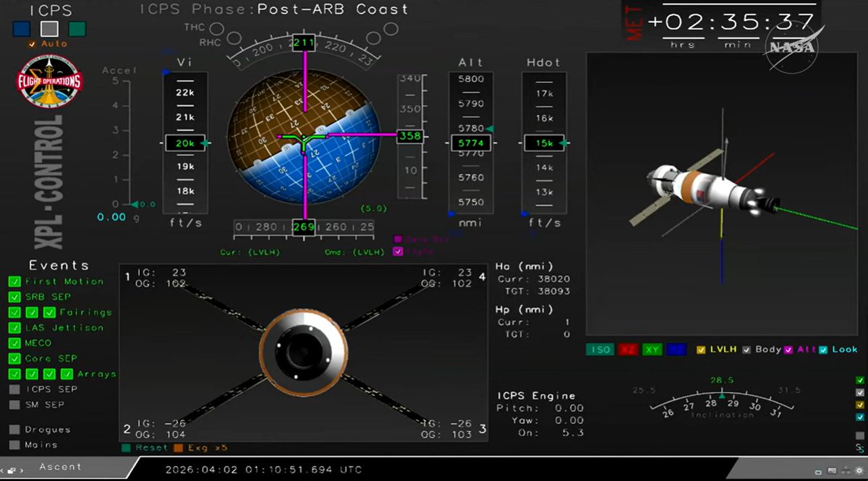Enable the Body attitude checkbox
868x481 pixels.
(x=747, y=349)
